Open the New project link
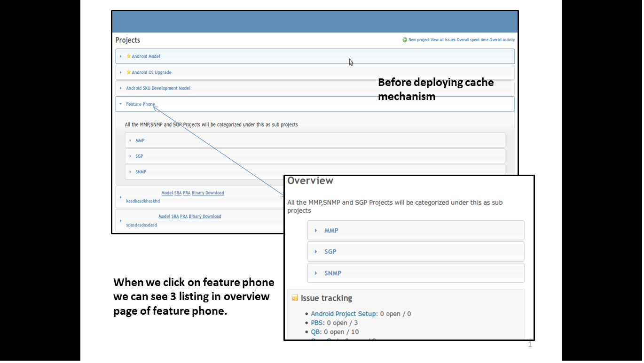 pyautogui.click(x=419, y=40)
